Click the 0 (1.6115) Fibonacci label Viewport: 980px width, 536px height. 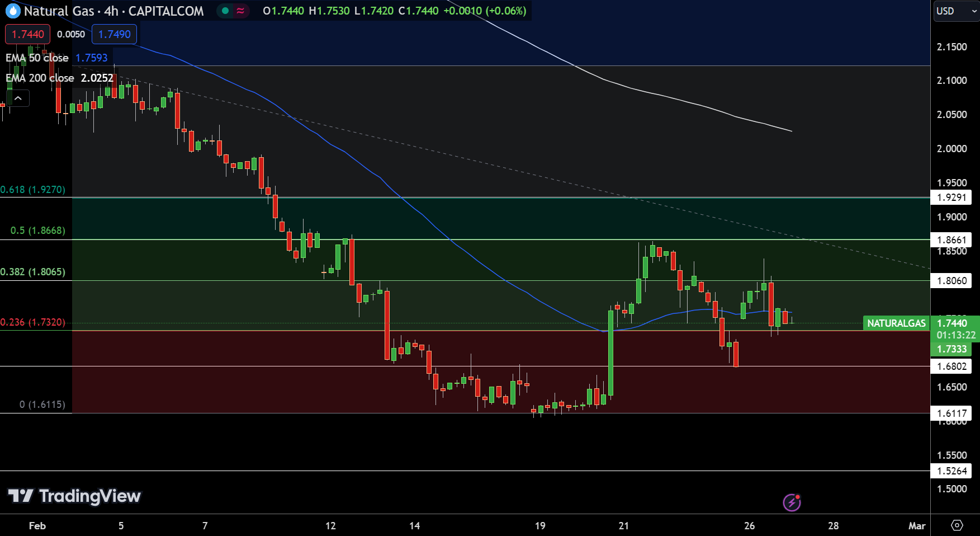[42, 405]
